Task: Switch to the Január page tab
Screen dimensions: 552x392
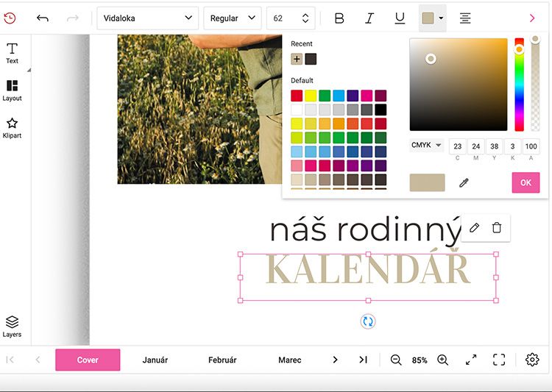Action: (x=155, y=360)
